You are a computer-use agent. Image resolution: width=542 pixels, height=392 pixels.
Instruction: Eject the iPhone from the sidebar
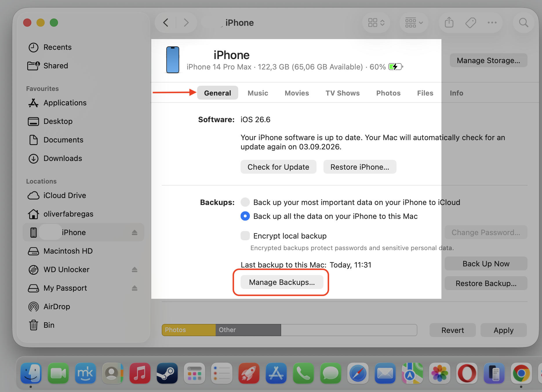click(x=134, y=232)
